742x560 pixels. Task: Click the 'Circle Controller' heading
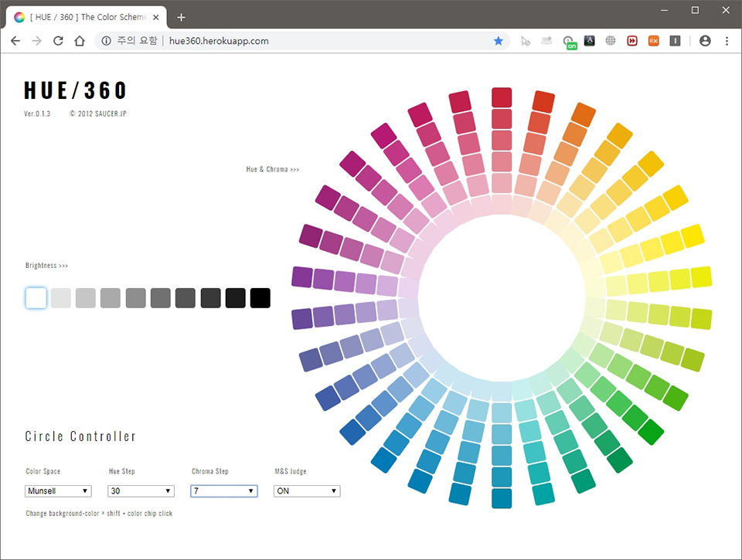[x=80, y=436]
